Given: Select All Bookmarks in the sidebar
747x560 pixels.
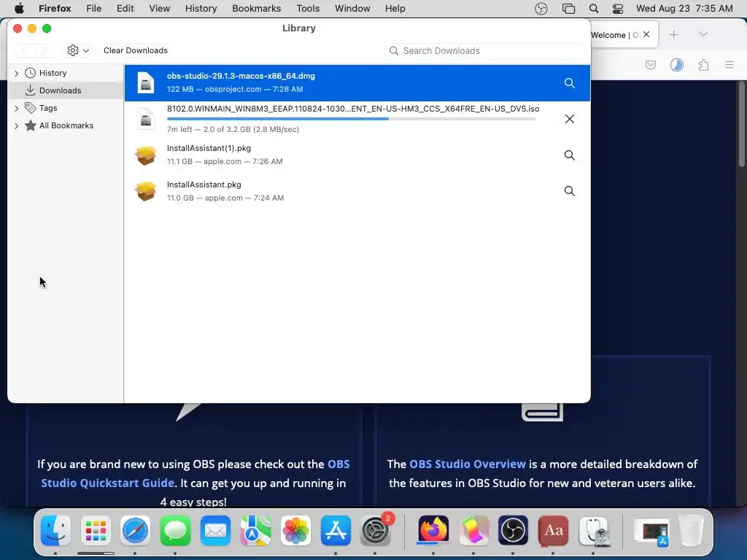Looking at the screenshot, I should coord(66,125).
